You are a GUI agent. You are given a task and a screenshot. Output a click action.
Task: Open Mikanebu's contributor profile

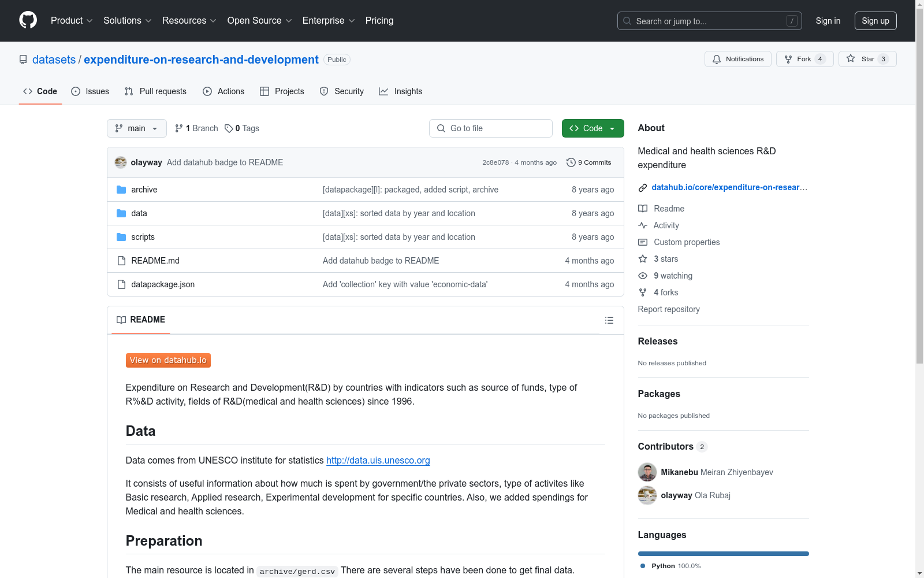(x=717, y=472)
